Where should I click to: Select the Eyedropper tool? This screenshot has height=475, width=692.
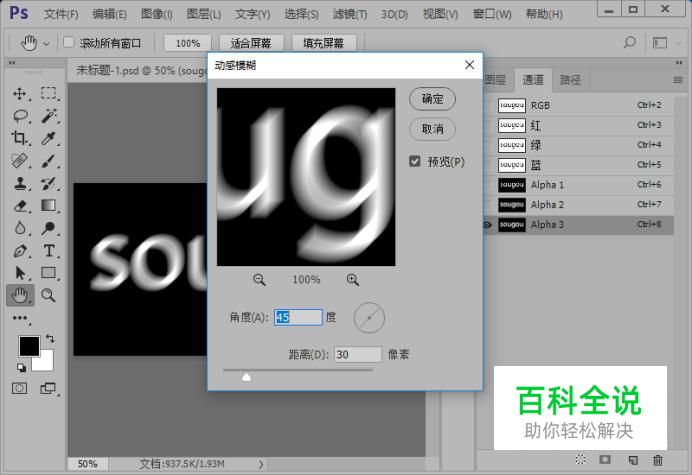point(49,138)
